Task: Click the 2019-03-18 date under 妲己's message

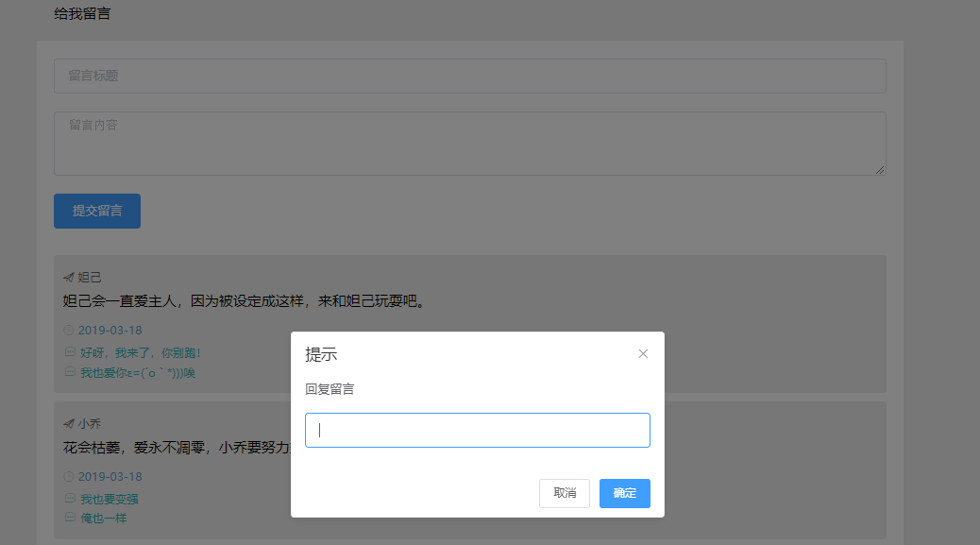Action: click(110, 331)
